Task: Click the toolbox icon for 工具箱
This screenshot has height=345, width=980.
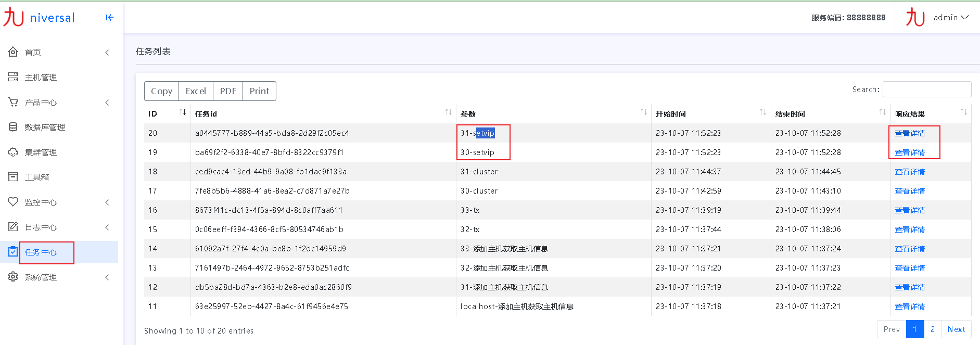Action: coord(13,177)
